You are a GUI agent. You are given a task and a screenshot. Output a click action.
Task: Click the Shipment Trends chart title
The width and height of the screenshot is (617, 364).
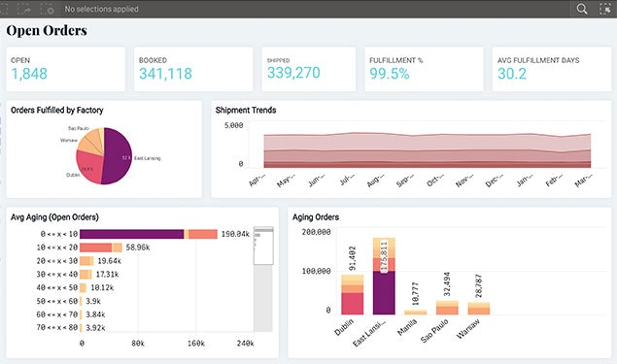pyautogui.click(x=246, y=110)
